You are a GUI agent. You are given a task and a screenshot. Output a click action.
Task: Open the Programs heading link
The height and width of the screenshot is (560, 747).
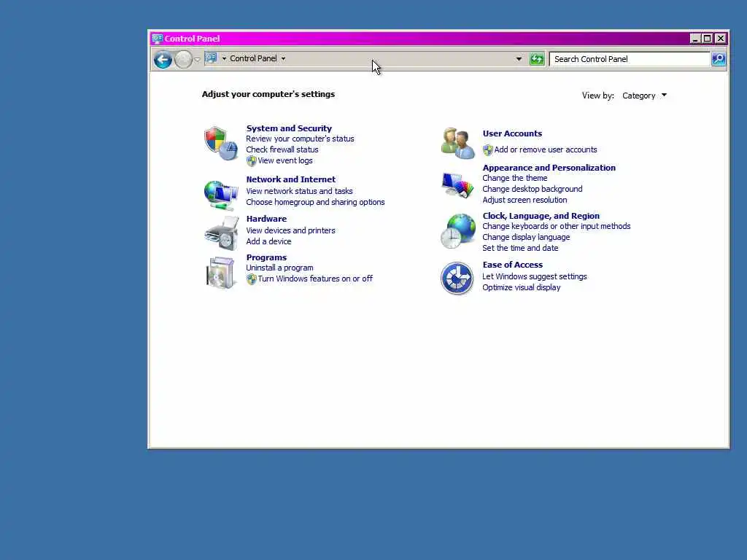coord(266,257)
